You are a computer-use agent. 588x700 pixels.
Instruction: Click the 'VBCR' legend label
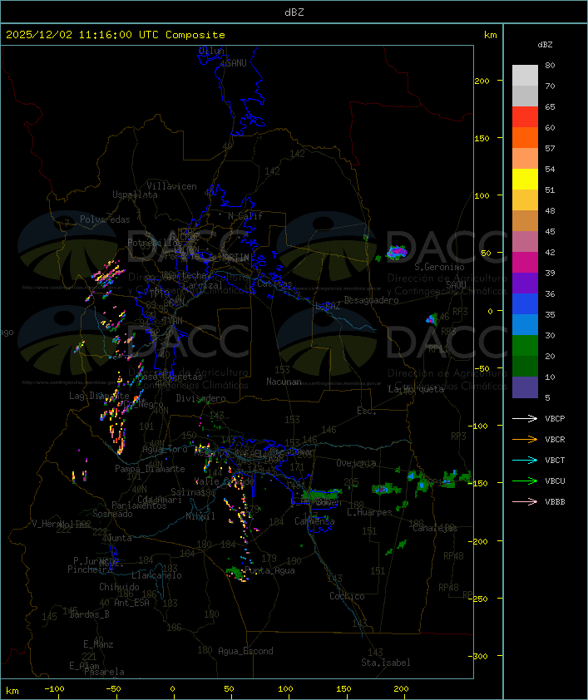point(555,439)
